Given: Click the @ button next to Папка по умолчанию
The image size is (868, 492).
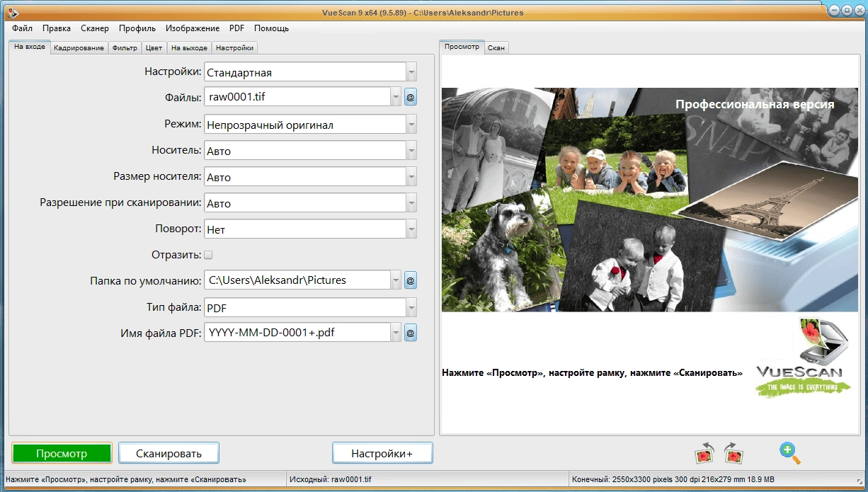Looking at the screenshot, I should [x=411, y=280].
